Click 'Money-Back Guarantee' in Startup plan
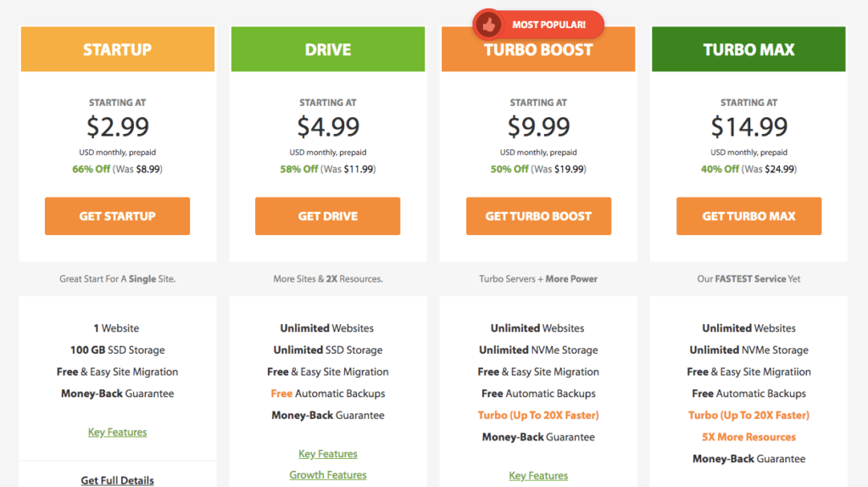The image size is (868, 487). click(x=117, y=394)
